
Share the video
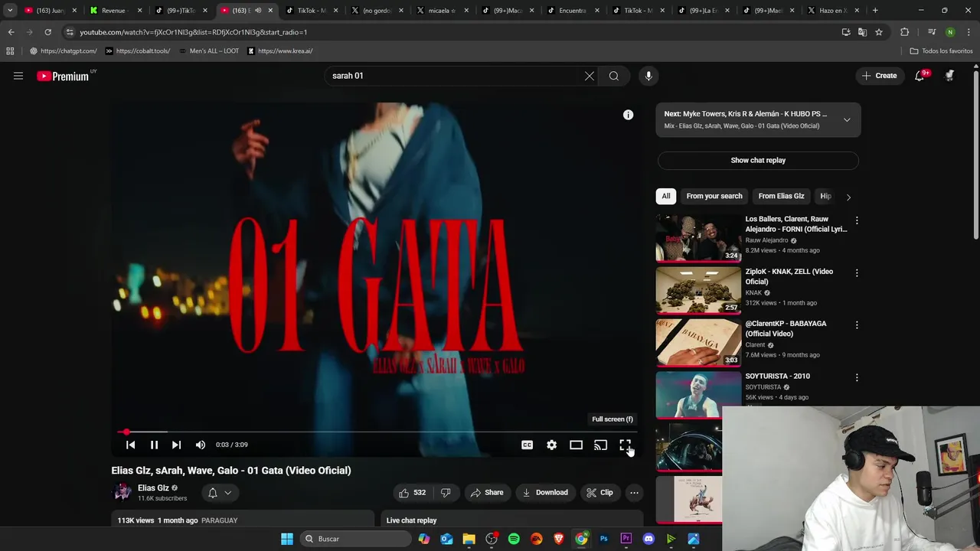pos(487,493)
